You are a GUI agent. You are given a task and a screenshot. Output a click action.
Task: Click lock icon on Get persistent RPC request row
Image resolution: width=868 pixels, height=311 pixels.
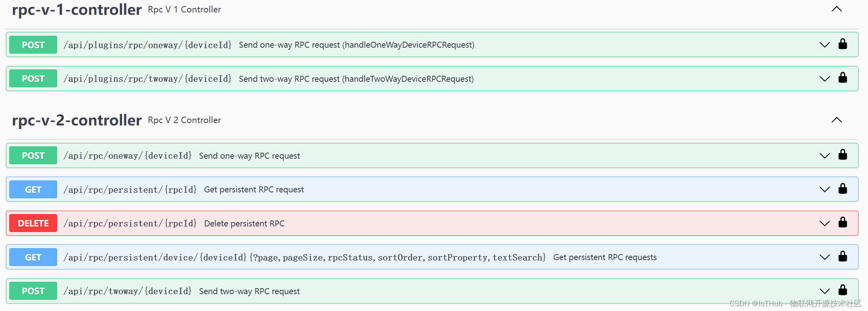coord(842,189)
